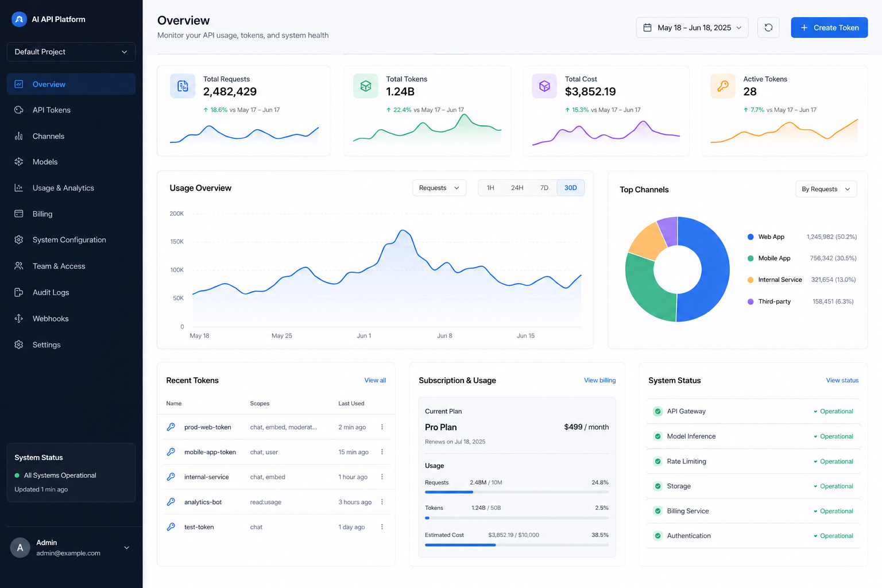Image resolution: width=882 pixels, height=588 pixels.
Task: Open the By Requests dropdown in Top Channels
Action: 826,189
